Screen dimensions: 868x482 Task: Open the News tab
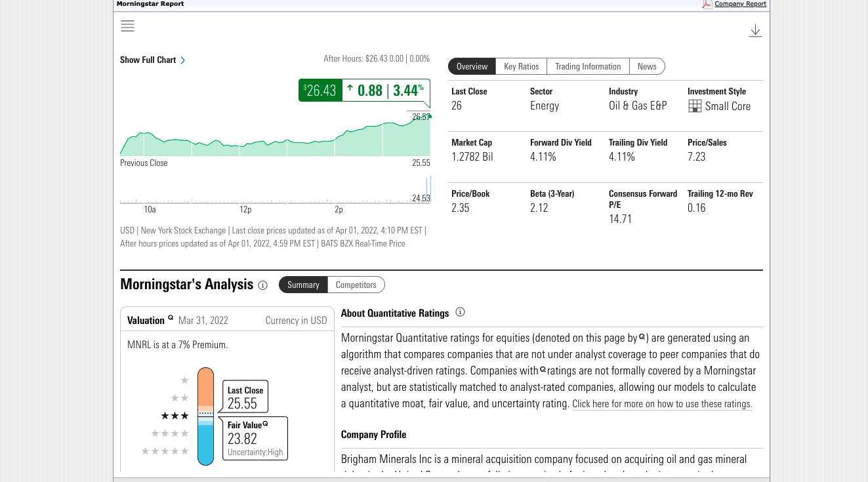click(647, 66)
